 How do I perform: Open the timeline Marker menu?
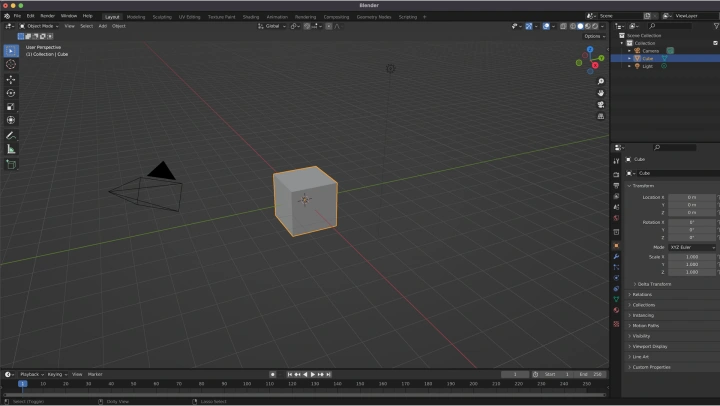(x=95, y=374)
